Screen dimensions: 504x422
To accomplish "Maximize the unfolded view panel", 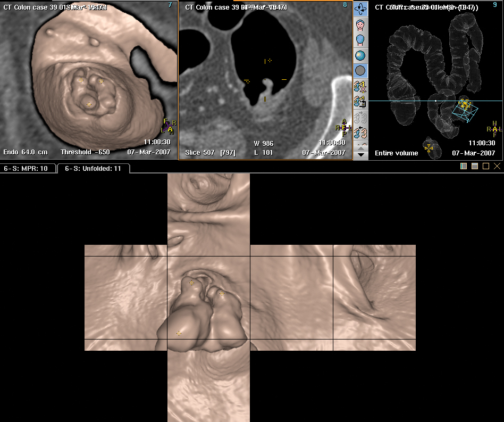I will point(486,167).
